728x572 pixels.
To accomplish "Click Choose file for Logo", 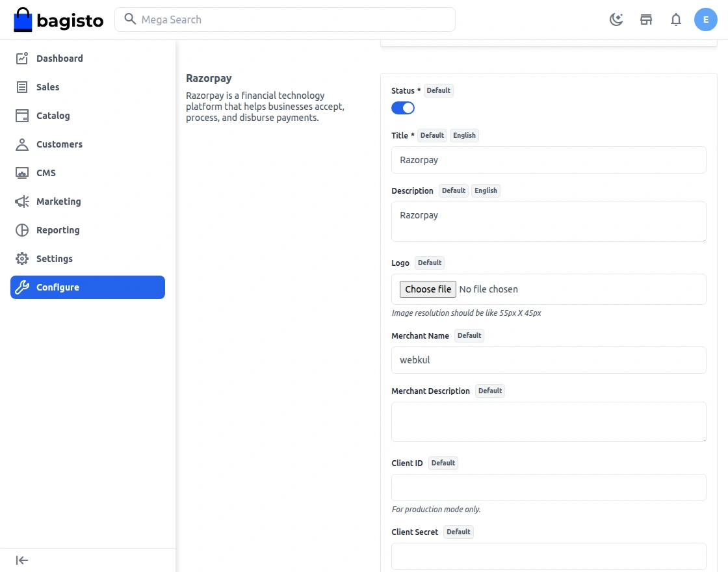I will (428, 289).
